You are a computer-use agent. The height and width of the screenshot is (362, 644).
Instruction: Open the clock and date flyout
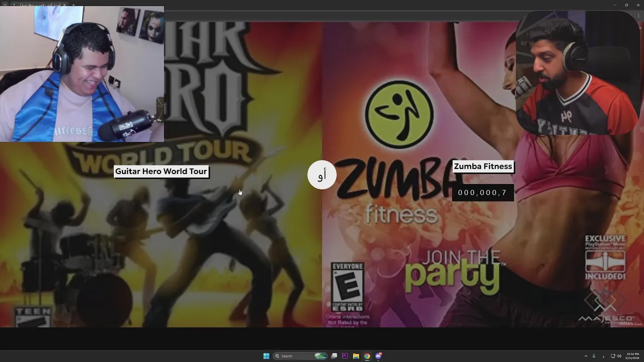632,356
